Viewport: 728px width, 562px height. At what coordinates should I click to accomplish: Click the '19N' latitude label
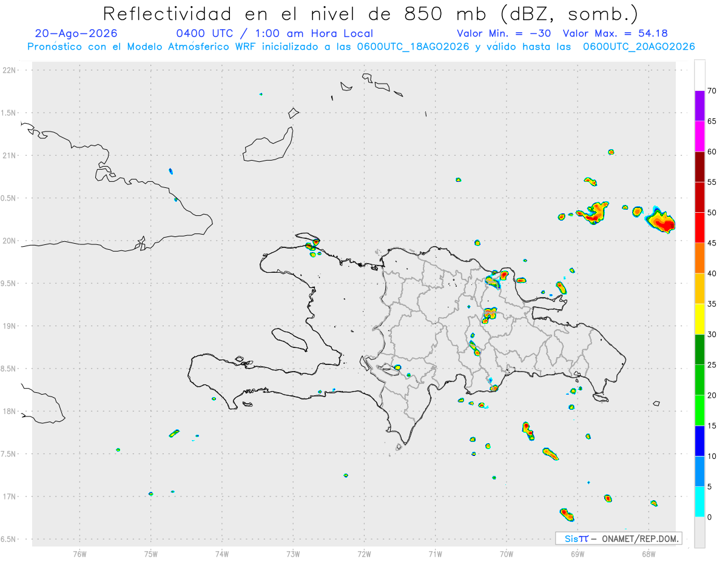[10, 326]
